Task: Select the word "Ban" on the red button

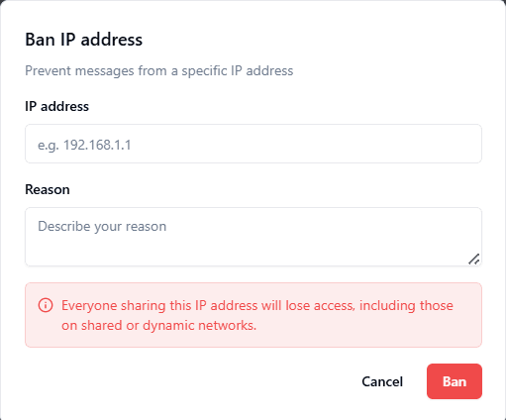Action: pyautogui.click(x=455, y=381)
